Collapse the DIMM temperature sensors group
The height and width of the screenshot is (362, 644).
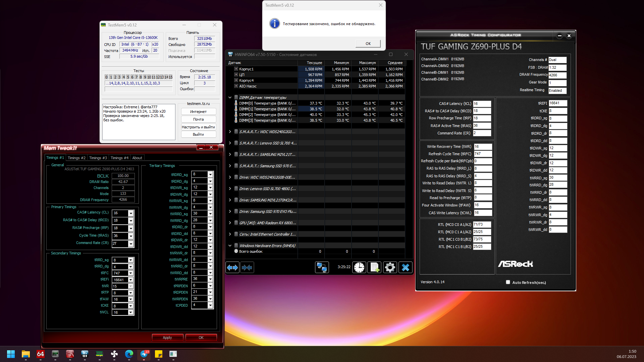pyautogui.click(x=230, y=98)
